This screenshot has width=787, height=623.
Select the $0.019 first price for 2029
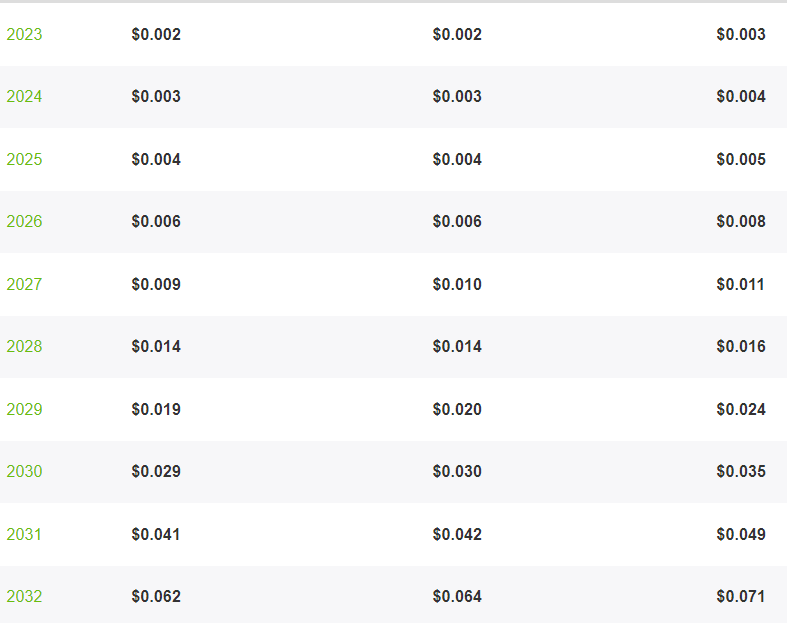[156, 409]
